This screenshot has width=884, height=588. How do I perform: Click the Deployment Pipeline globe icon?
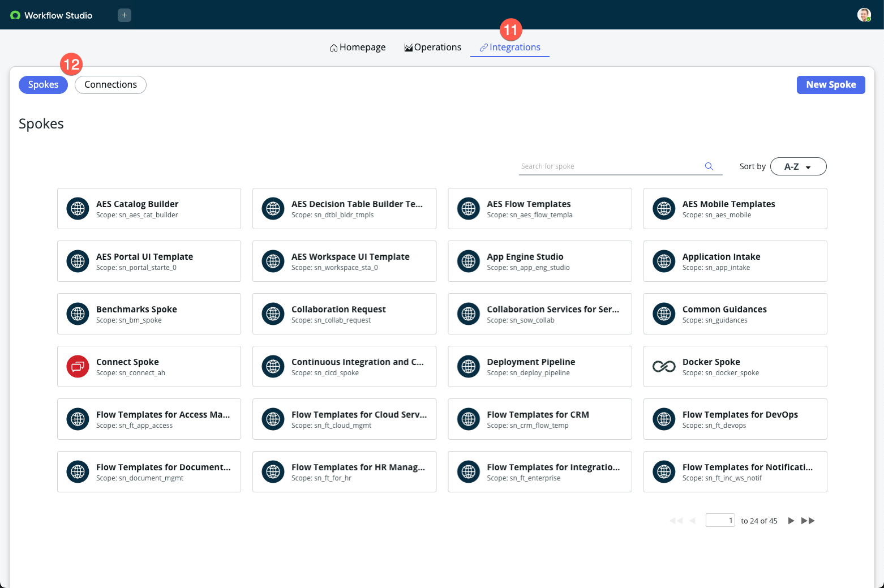tap(469, 367)
